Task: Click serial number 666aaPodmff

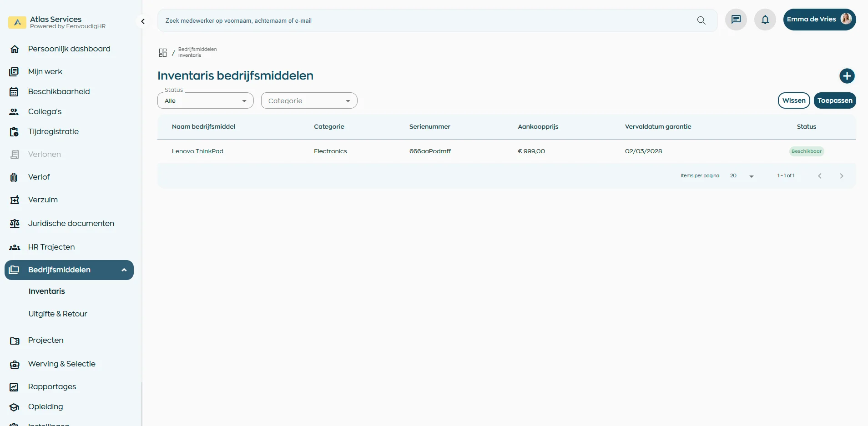Action: click(x=430, y=151)
